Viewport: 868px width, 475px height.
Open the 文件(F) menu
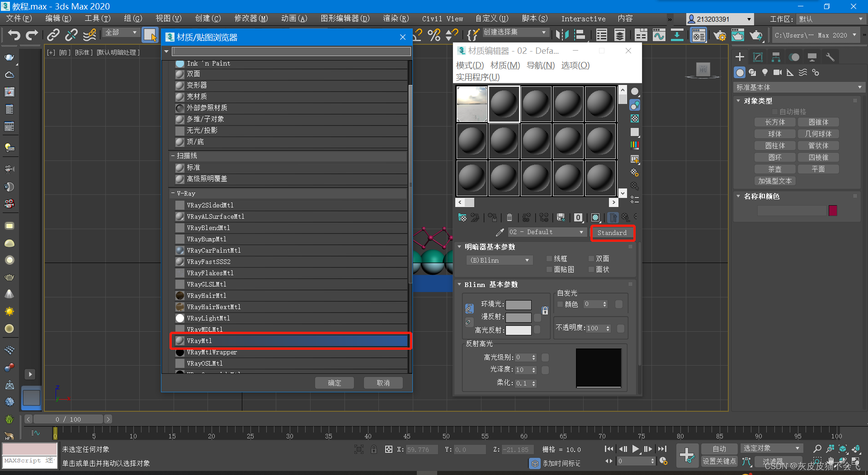pyautogui.click(x=19, y=19)
